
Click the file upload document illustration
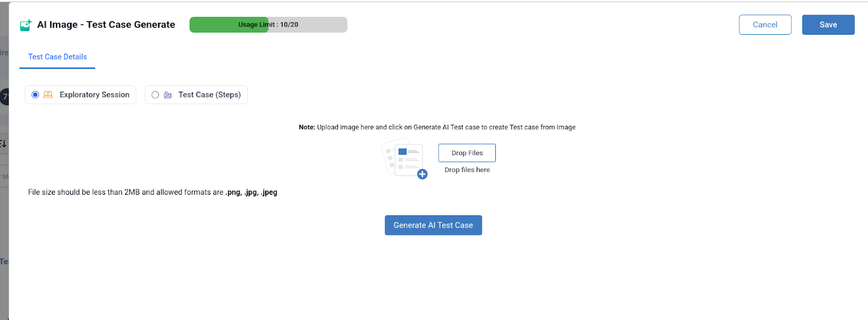(x=403, y=158)
